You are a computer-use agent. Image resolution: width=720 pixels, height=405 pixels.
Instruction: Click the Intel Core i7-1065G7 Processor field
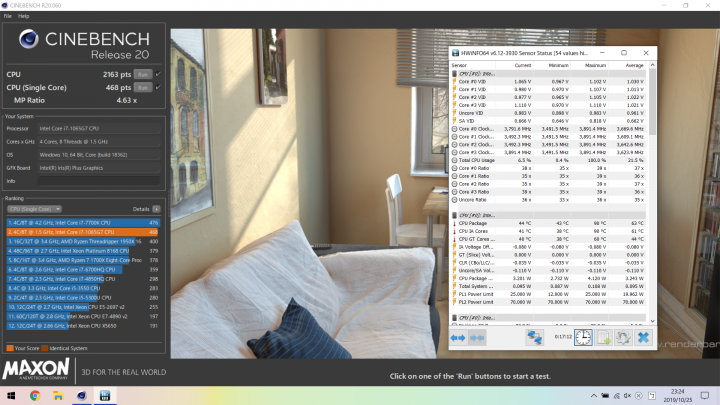99,129
